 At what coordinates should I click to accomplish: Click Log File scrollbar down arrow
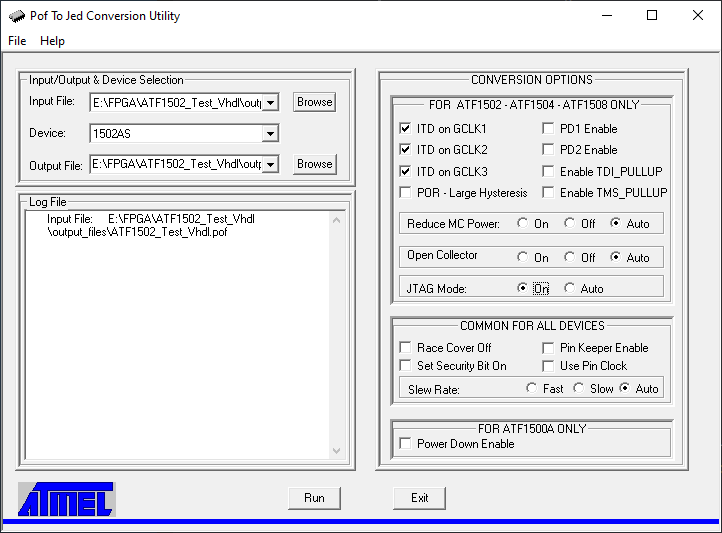[x=337, y=451]
